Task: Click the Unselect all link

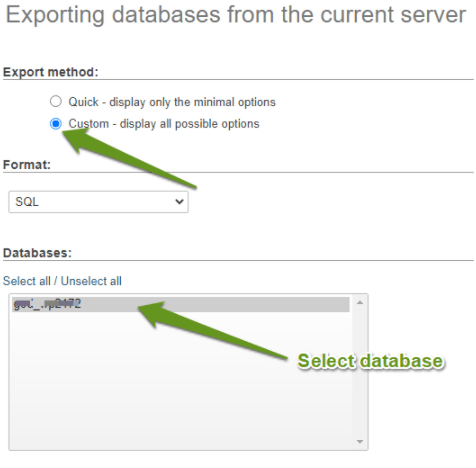Action: click(x=91, y=281)
